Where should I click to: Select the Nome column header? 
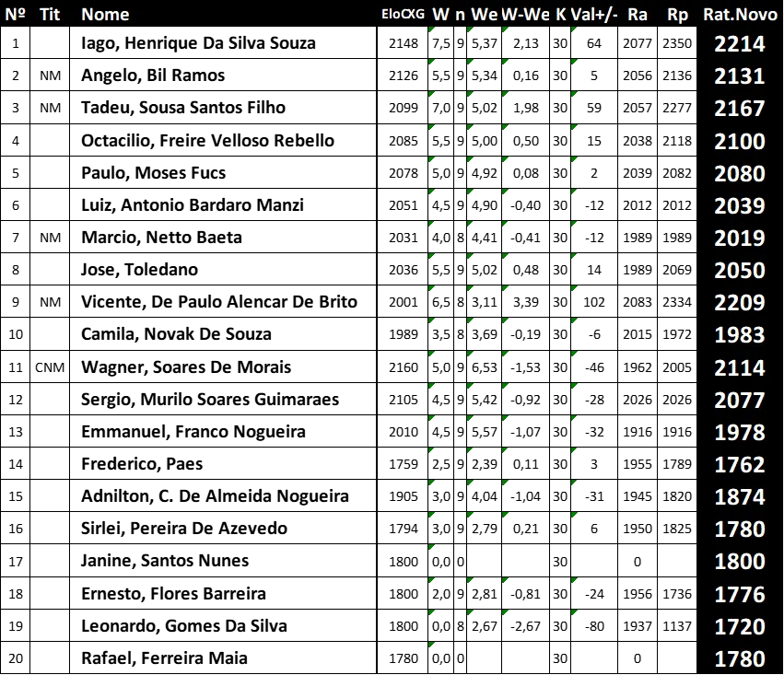(105, 15)
